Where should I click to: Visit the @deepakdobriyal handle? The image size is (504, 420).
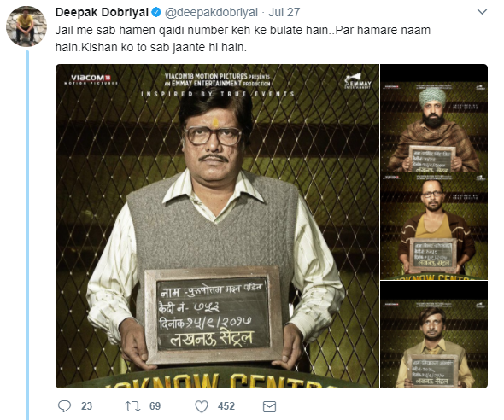pos(211,13)
